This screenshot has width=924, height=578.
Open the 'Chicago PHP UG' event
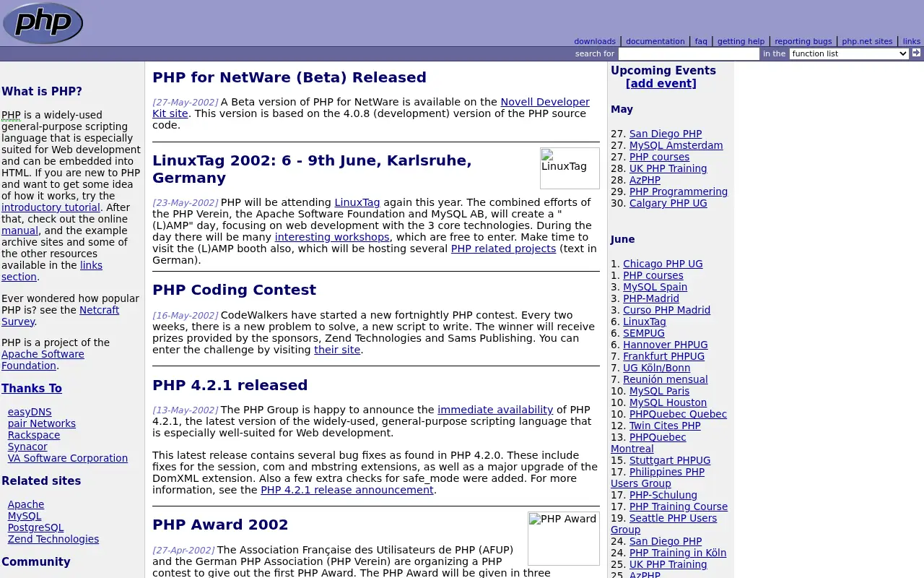click(663, 264)
